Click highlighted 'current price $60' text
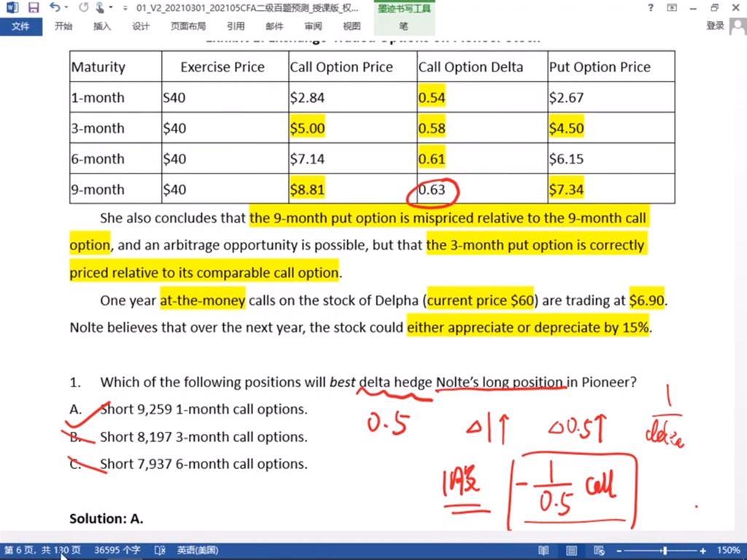Screen dimensions: 747x560 click(480, 300)
